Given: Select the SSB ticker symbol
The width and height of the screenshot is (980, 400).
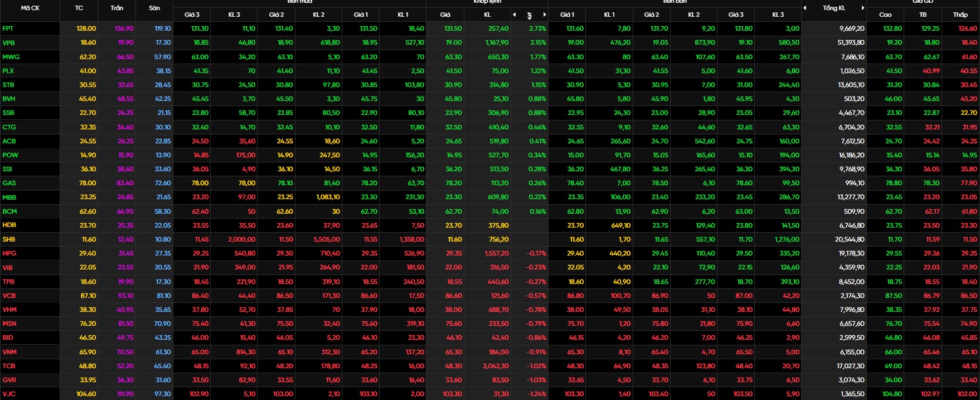Looking at the screenshot, I should point(8,113).
